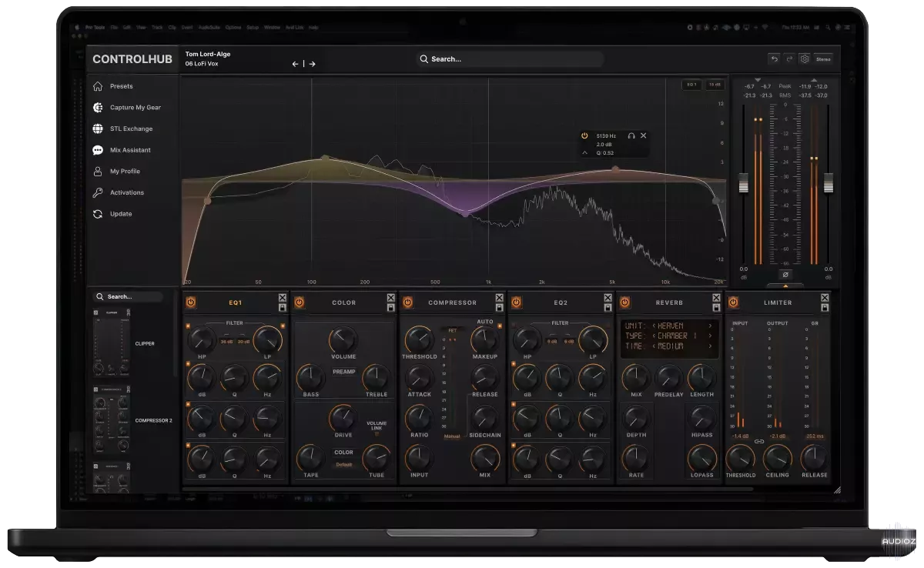Click the phase invert button below meters

(x=785, y=274)
